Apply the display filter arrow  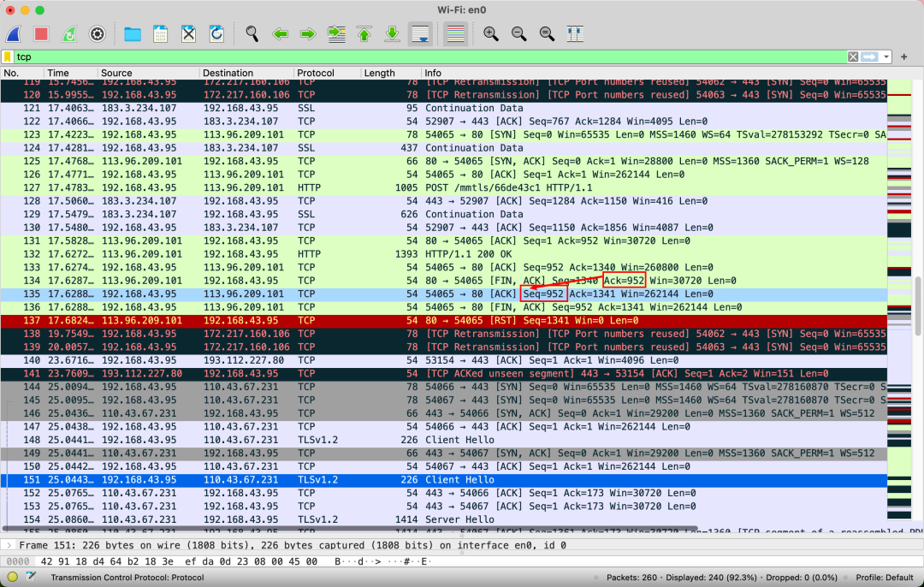click(x=869, y=56)
